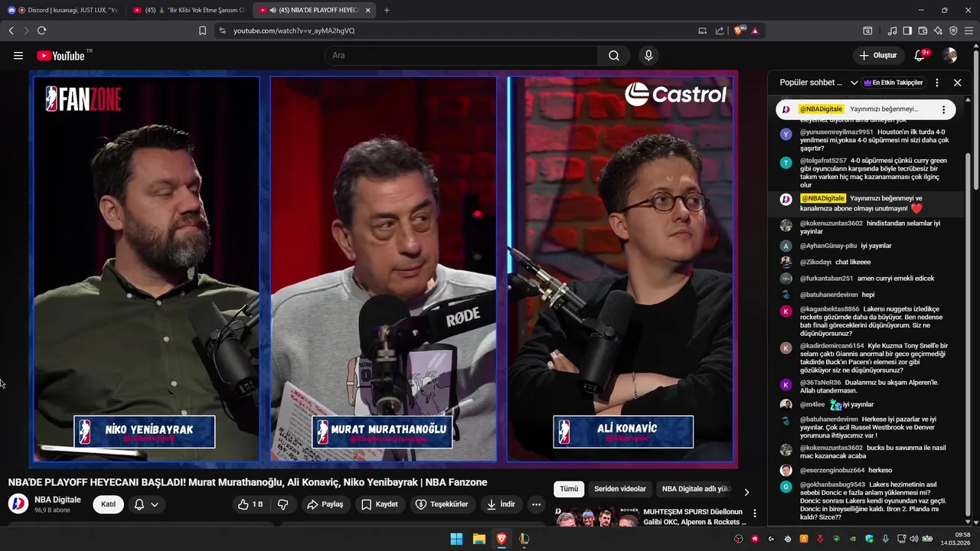Close the NBA'DE PLAYOFF tab

[368, 10]
